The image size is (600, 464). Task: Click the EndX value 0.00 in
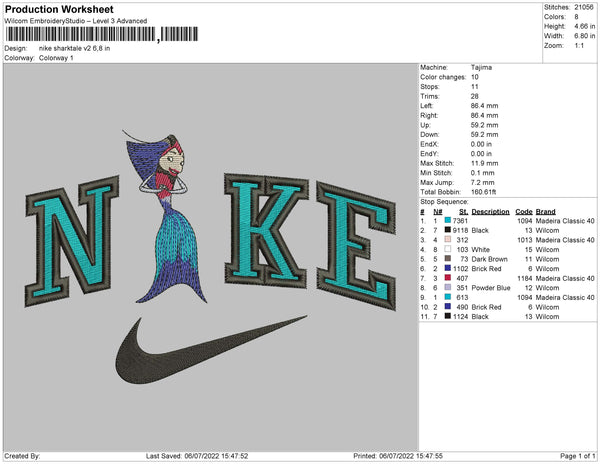[x=481, y=144]
